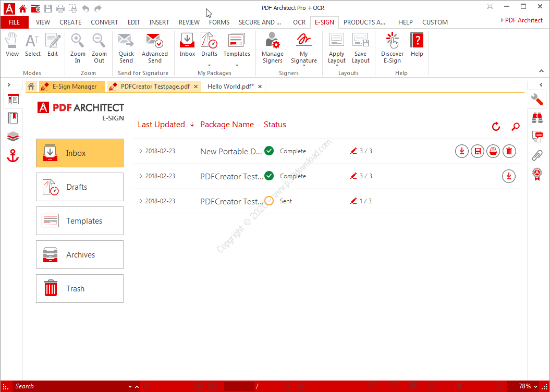Click Discover E-Sign icon
Viewport: 550px width, 392px height.
point(392,42)
